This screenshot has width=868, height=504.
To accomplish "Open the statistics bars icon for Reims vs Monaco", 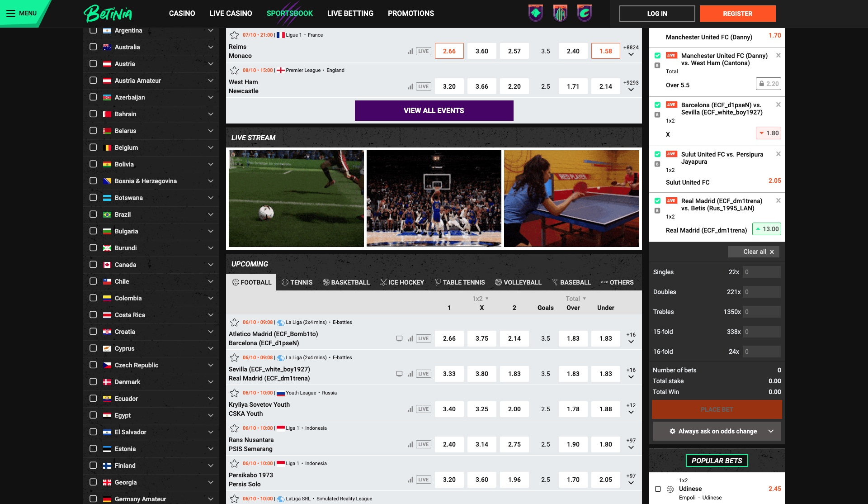I will click(410, 51).
